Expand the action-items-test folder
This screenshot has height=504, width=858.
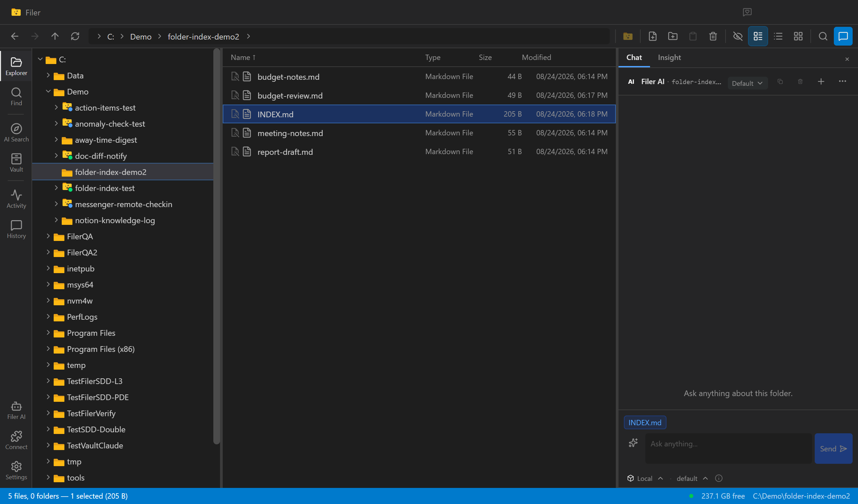click(56, 108)
